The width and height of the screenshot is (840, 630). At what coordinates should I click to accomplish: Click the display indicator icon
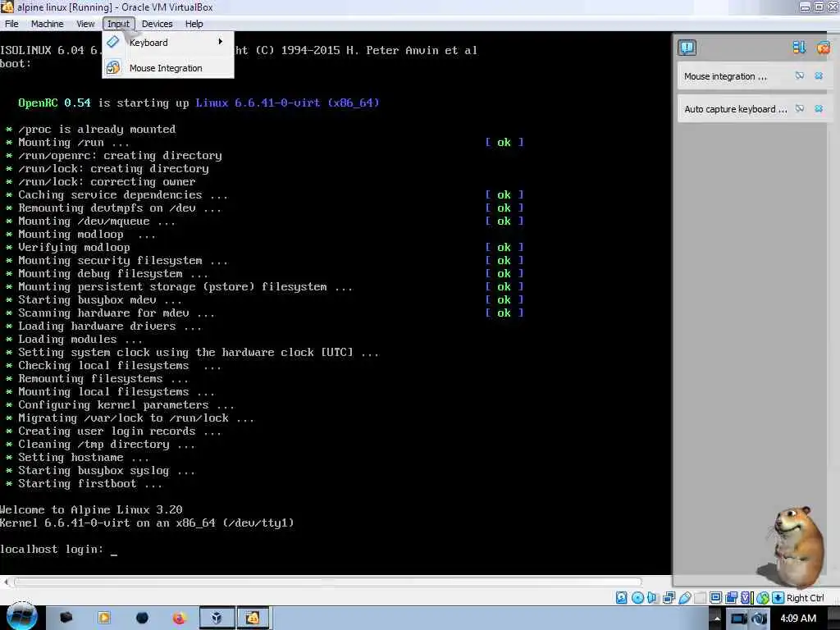(715, 598)
